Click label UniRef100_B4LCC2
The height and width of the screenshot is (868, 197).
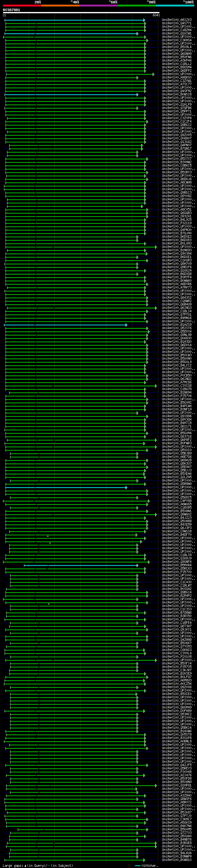(x=177, y=365)
